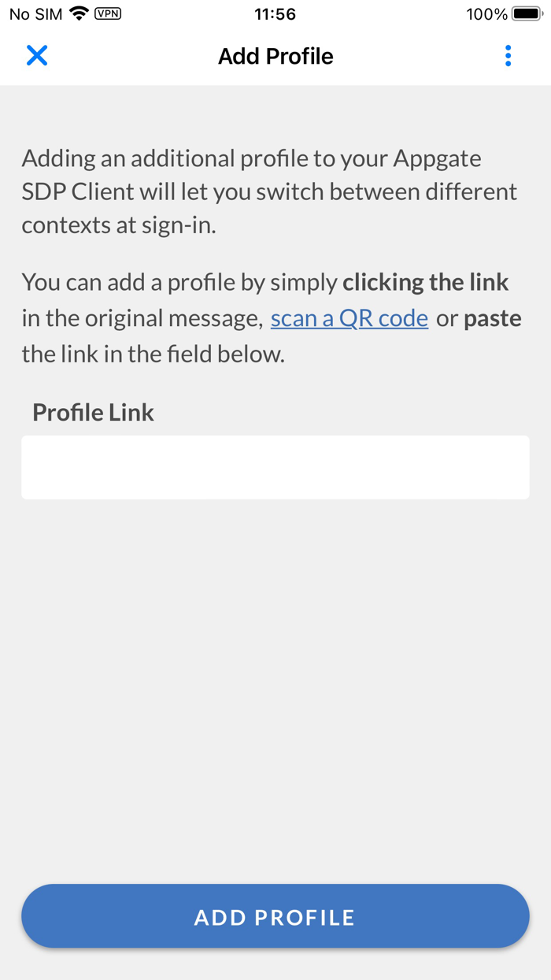Tap ADD PROFILE at screen bottom
Image resolution: width=551 pixels, height=980 pixels.
click(x=275, y=916)
